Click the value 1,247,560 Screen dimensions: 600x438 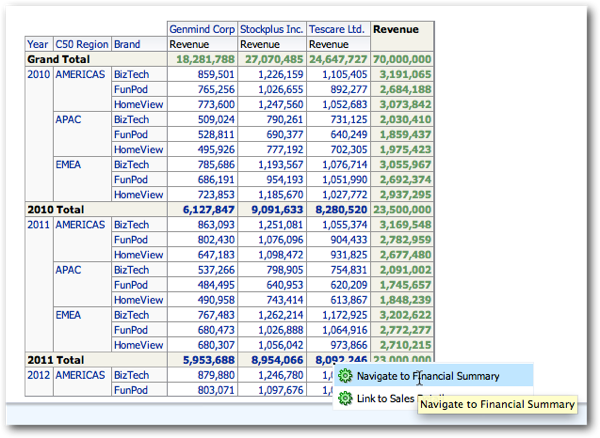(x=280, y=104)
